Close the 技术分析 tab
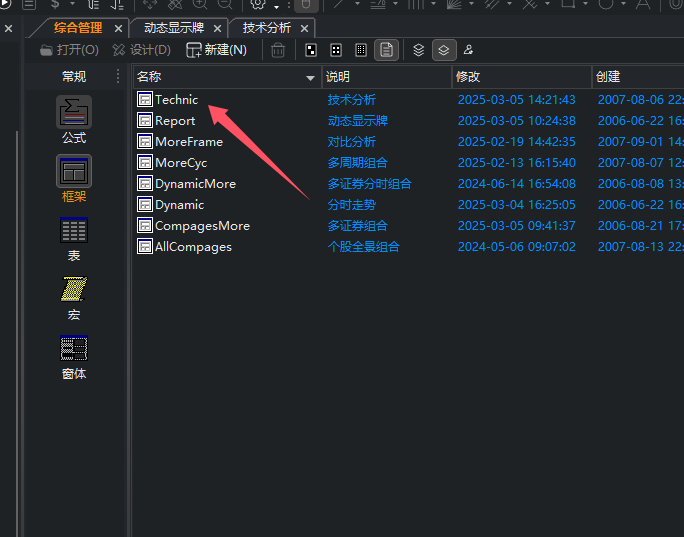 pyautogui.click(x=304, y=29)
